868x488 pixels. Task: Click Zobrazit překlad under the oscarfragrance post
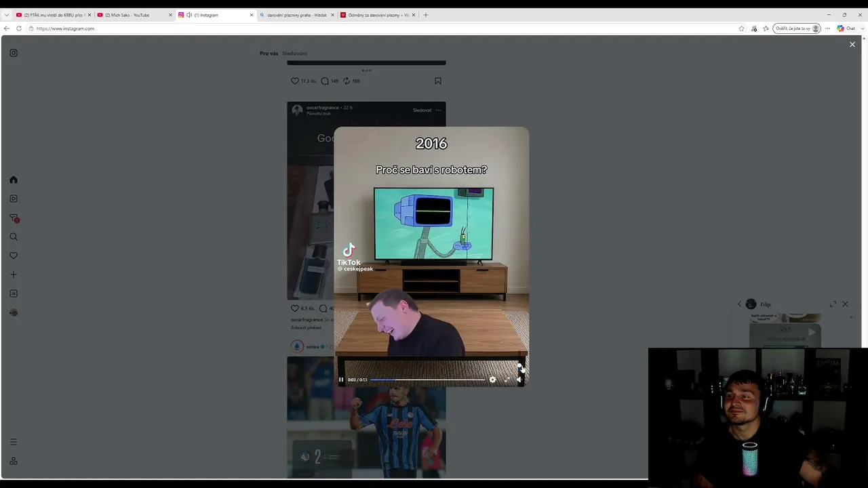306,327
